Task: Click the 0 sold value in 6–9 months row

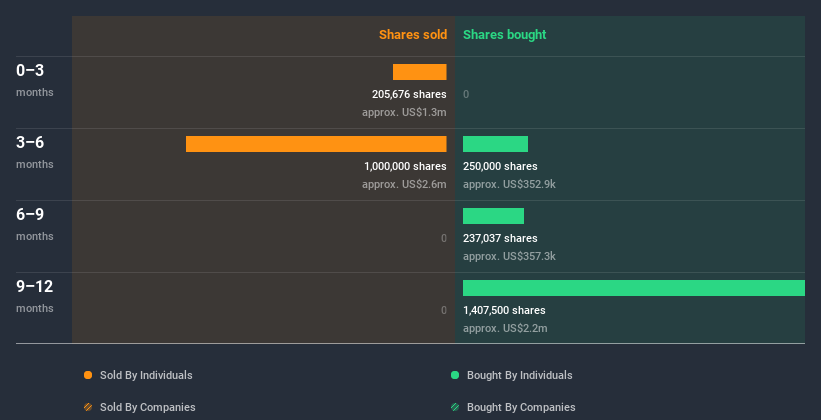Action: click(x=443, y=239)
